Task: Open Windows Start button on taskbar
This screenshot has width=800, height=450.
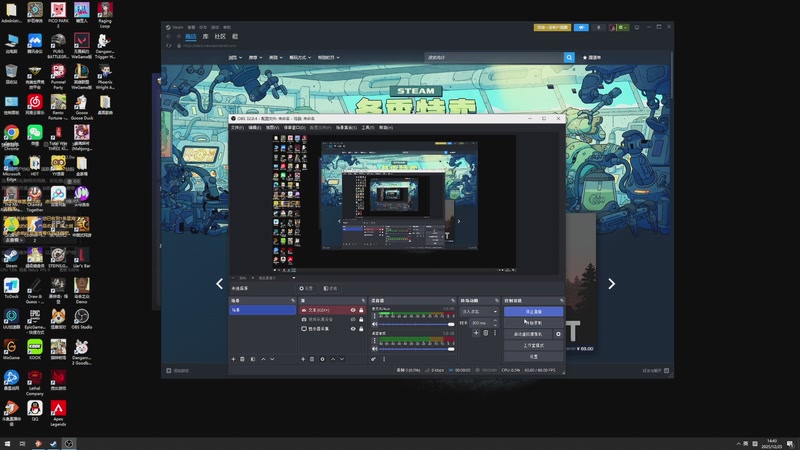Action: [x=7, y=444]
